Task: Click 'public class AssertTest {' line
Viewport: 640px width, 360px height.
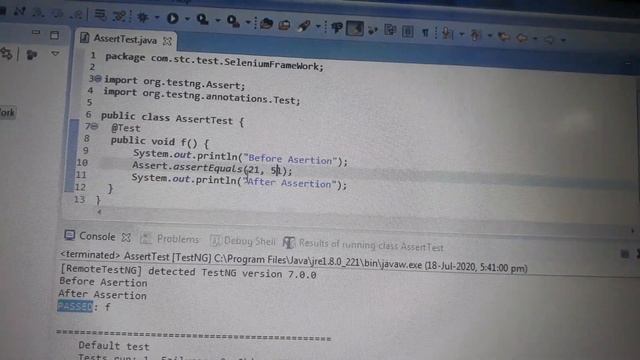Action: point(172,118)
